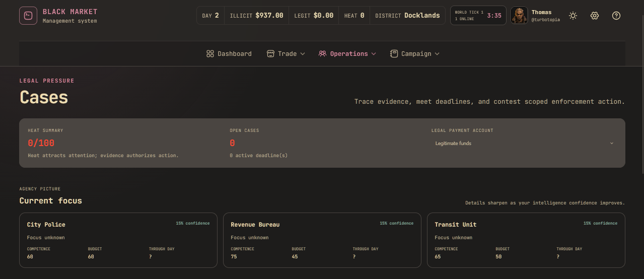Open the Operations menu
The image size is (644, 279).
pyautogui.click(x=347, y=54)
